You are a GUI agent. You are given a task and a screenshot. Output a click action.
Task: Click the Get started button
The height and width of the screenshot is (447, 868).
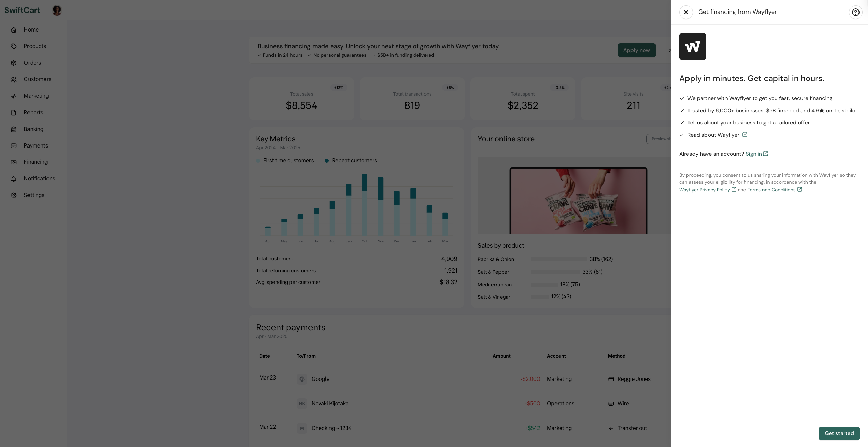tap(839, 433)
